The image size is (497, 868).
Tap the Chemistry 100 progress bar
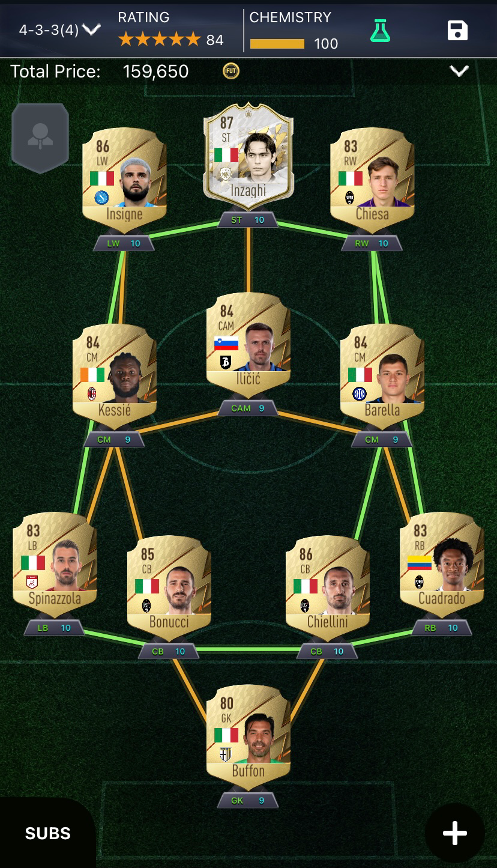pyautogui.click(x=277, y=44)
